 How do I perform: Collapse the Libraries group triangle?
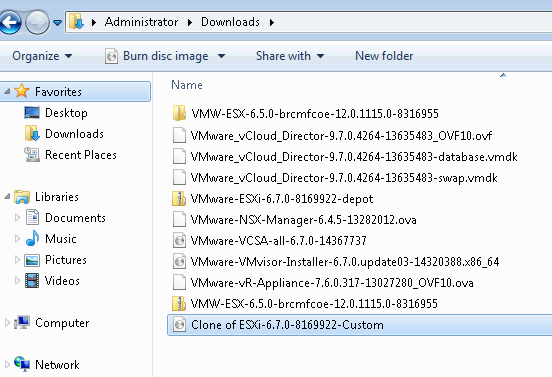tap(7, 196)
